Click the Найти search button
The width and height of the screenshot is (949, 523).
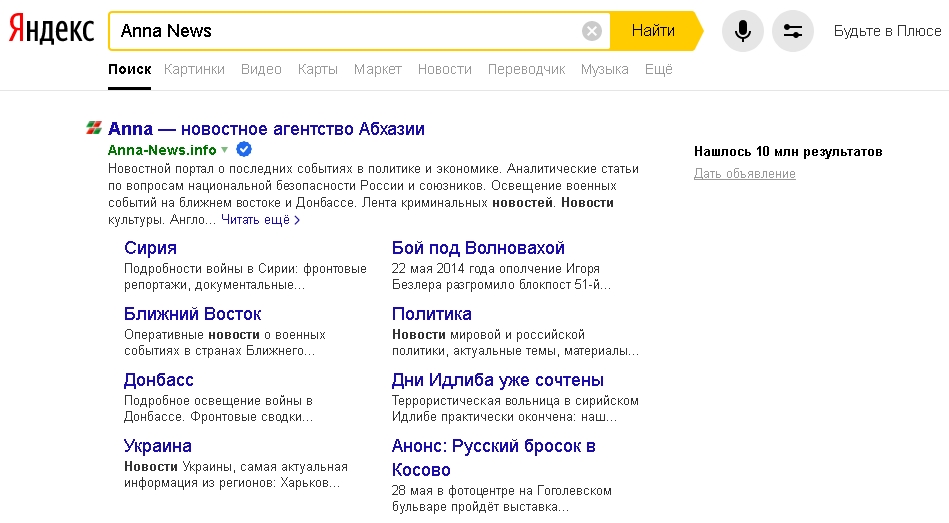point(654,31)
